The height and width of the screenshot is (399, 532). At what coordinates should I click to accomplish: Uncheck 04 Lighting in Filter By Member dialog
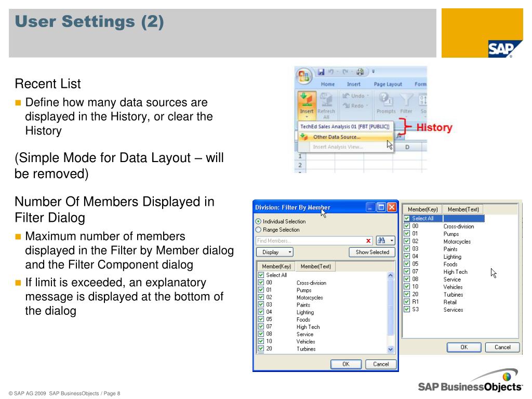tap(261, 312)
